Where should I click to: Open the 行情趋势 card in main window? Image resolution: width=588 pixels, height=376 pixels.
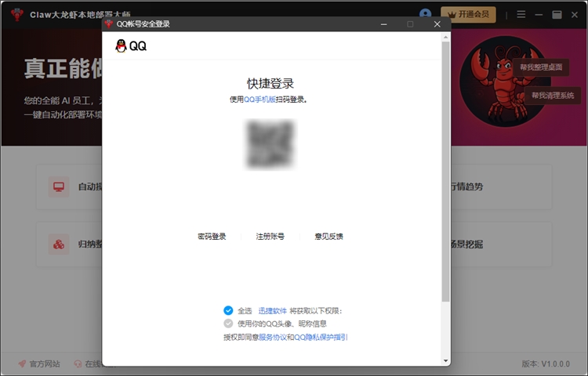(501, 186)
